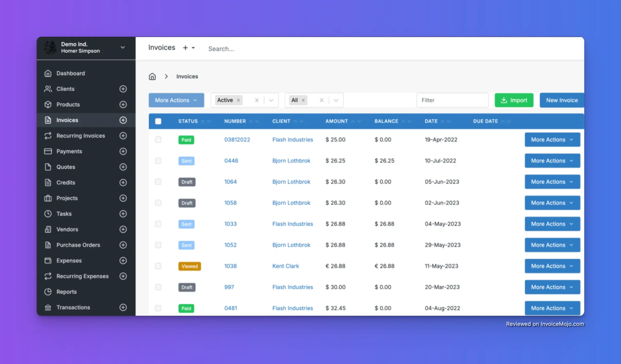Image resolution: width=621 pixels, height=364 pixels.
Task: Click the Vendors plus icon in the sidebar
Action: tap(123, 229)
